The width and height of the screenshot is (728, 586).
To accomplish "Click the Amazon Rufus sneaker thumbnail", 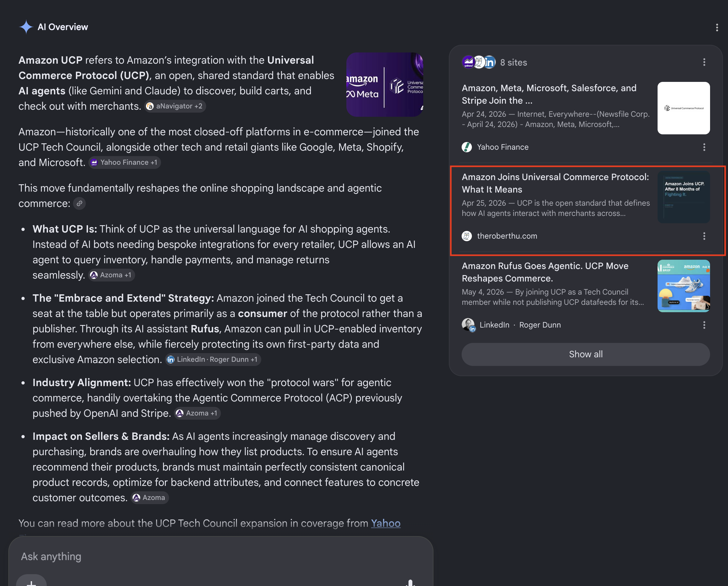I will point(684,286).
